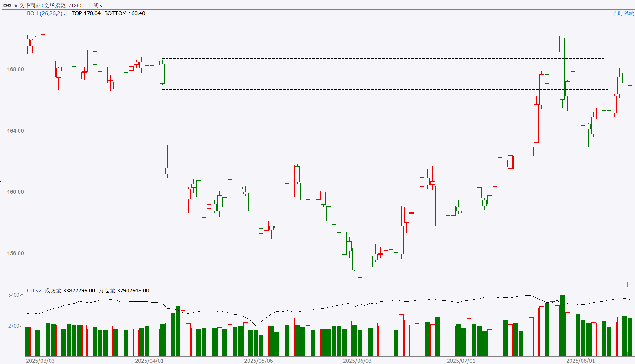The width and height of the screenshot is (635, 364).
Task: Click the 2025/03/03 date label
Action: coord(40,361)
